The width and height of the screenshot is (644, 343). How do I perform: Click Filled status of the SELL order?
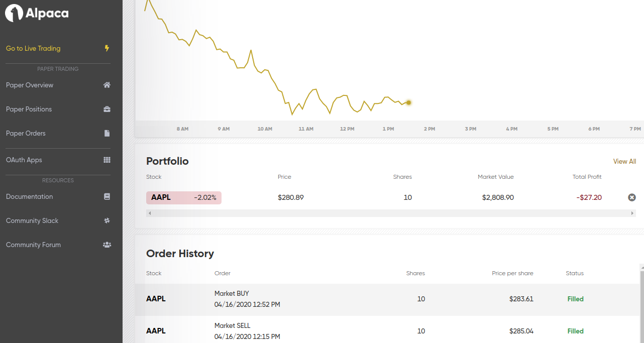[x=576, y=331]
